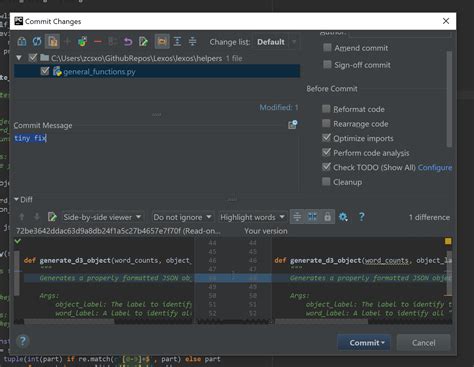
Task: Open diff settings gear icon
Action: [343, 217]
